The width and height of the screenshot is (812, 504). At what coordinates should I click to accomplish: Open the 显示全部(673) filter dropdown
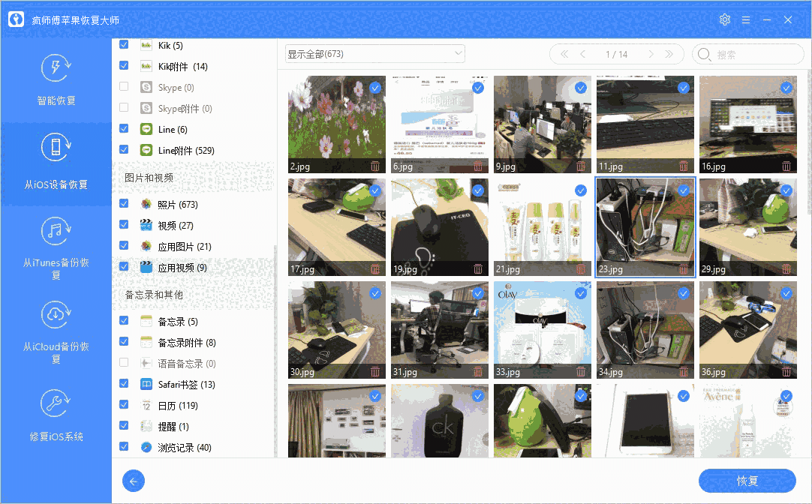(374, 53)
